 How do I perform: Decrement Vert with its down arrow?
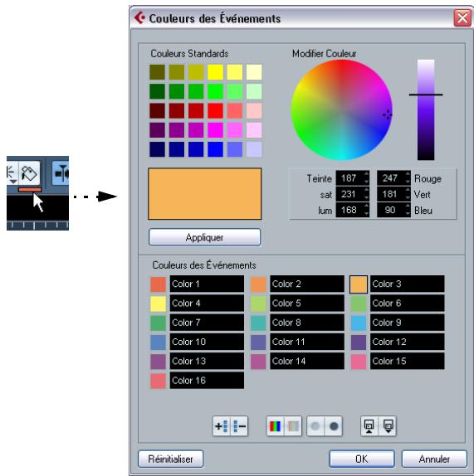tap(408, 198)
